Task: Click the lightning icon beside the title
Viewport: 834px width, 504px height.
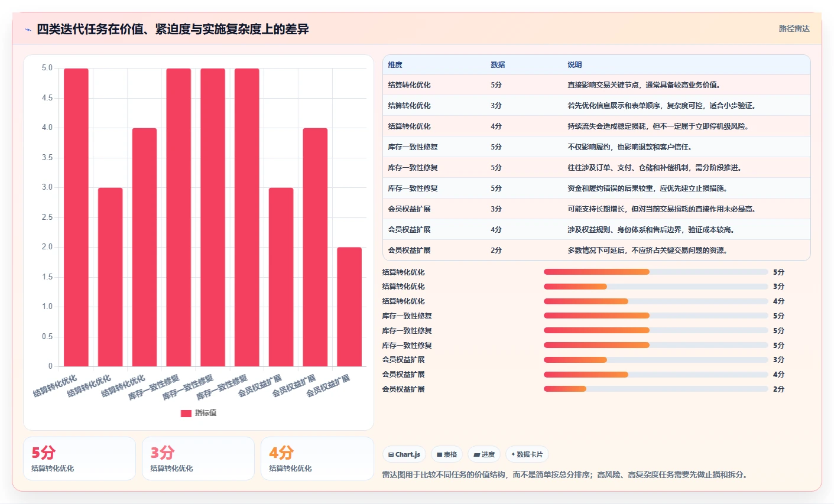Action: coord(28,30)
